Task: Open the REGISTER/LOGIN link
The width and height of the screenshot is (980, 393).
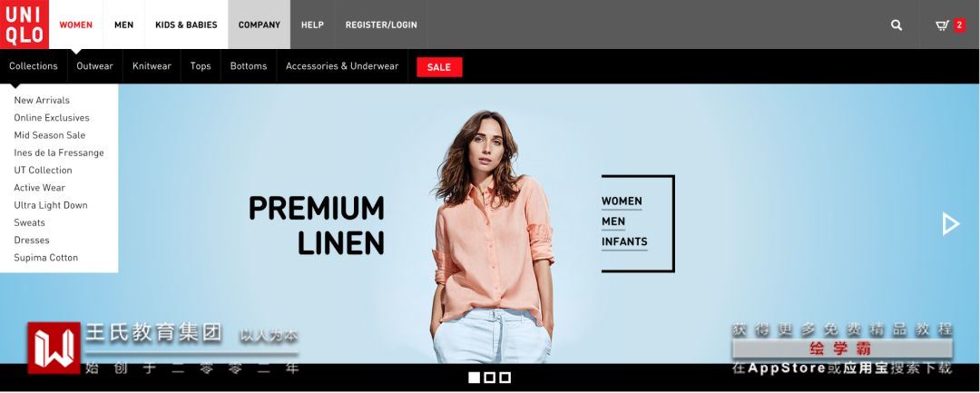Action: (381, 25)
